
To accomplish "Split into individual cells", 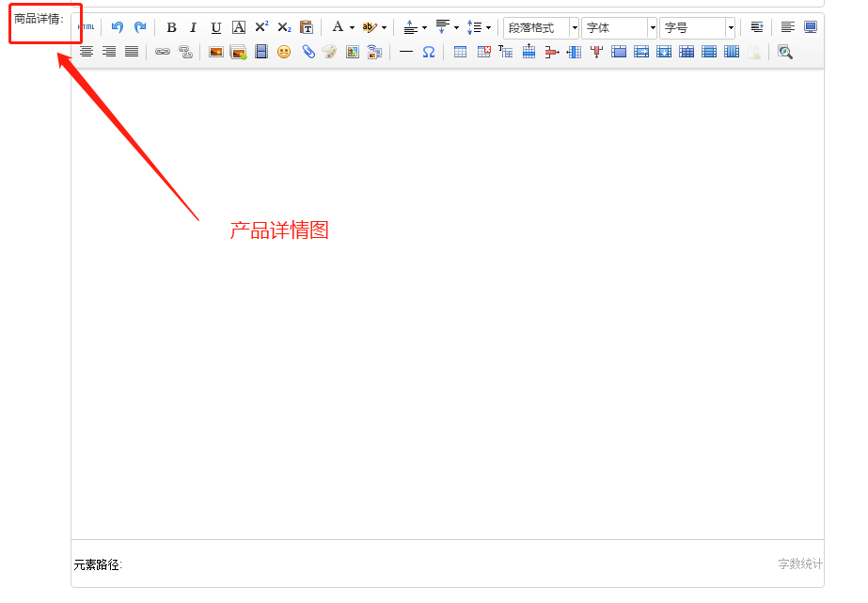I will (687, 52).
